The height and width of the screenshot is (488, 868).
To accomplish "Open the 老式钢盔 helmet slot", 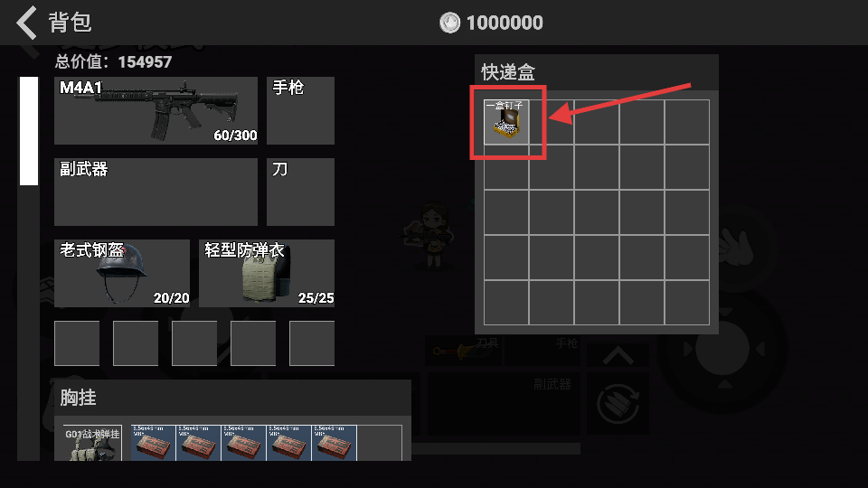I will pyautogui.click(x=122, y=273).
